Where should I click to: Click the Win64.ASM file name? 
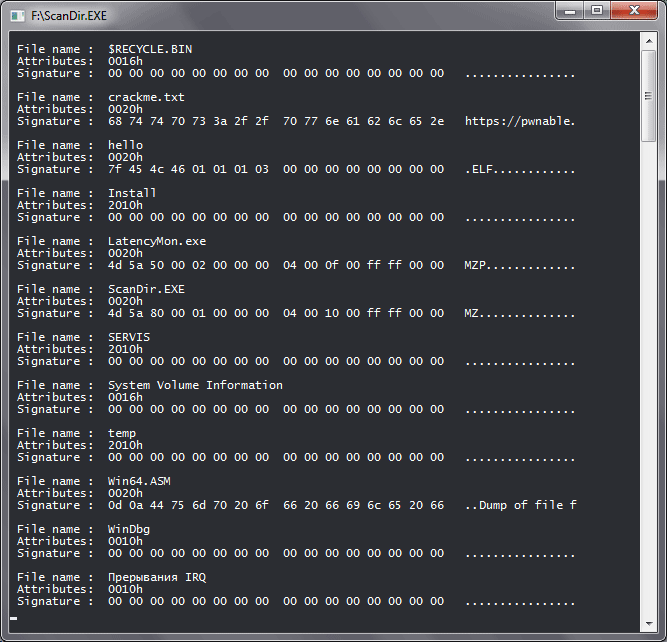click(139, 481)
